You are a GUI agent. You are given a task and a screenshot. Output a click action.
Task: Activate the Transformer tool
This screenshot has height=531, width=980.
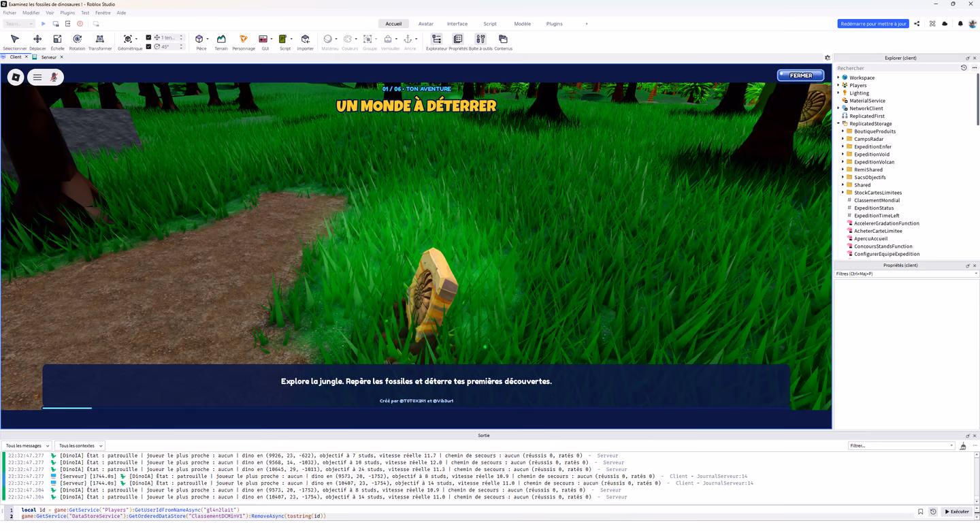coord(100,42)
